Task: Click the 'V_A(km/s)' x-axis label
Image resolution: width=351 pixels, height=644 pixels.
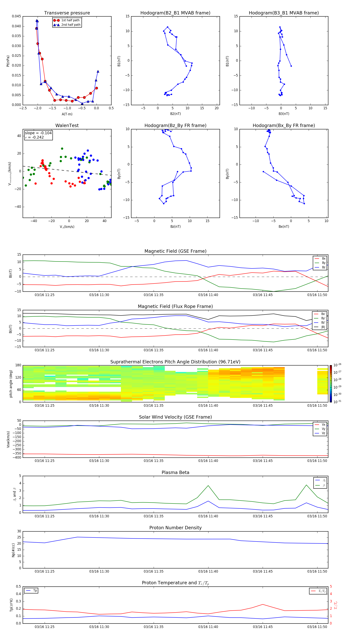Action: (x=67, y=227)
